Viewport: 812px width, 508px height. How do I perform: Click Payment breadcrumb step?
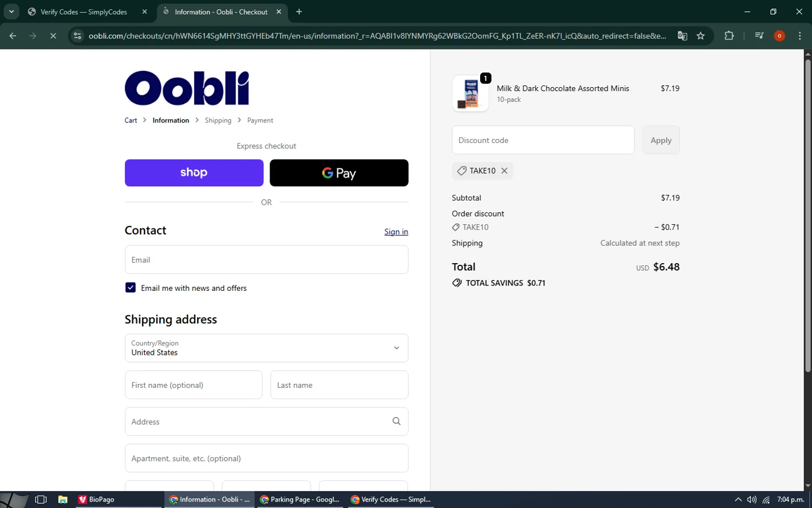pyautogui.click(x=260, y=120)
